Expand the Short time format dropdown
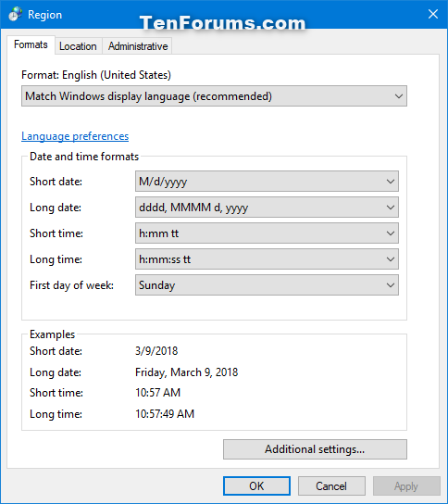Viewport: 448px width, 504px height. click(x=267, y=233)
